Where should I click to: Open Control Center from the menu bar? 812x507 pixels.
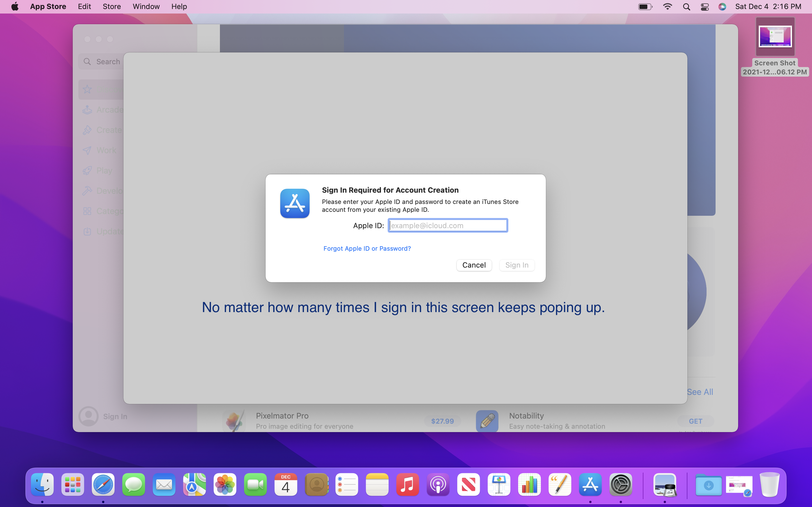705,7
